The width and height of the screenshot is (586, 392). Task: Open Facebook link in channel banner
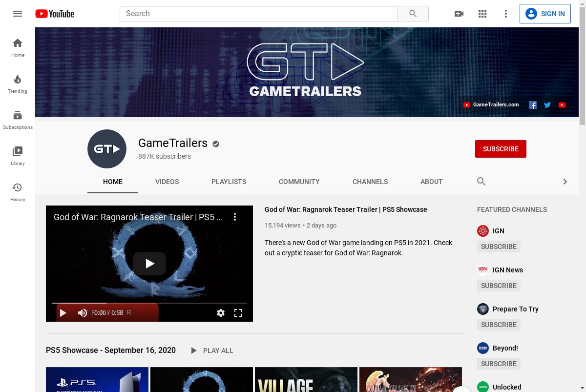click(533, 105)
